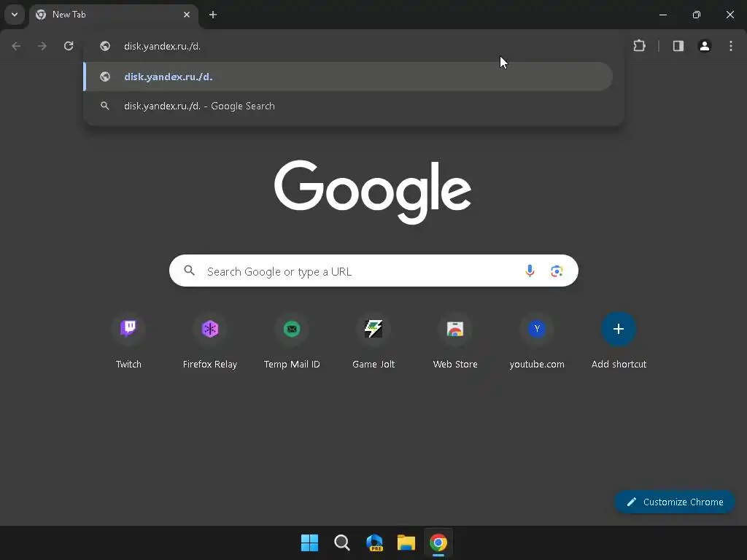Focus the Search Google or type a URL box

tap(373, 271)
